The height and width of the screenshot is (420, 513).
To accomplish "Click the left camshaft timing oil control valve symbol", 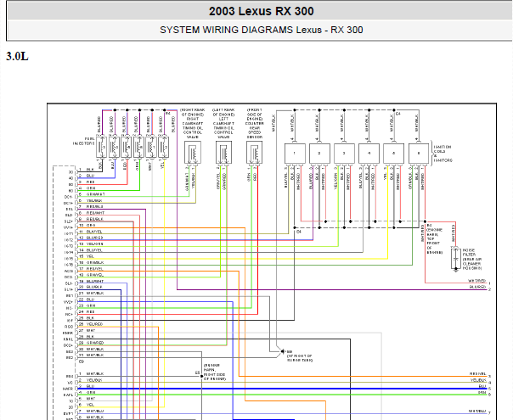I will pyautogui.click(x=223, y=153).
